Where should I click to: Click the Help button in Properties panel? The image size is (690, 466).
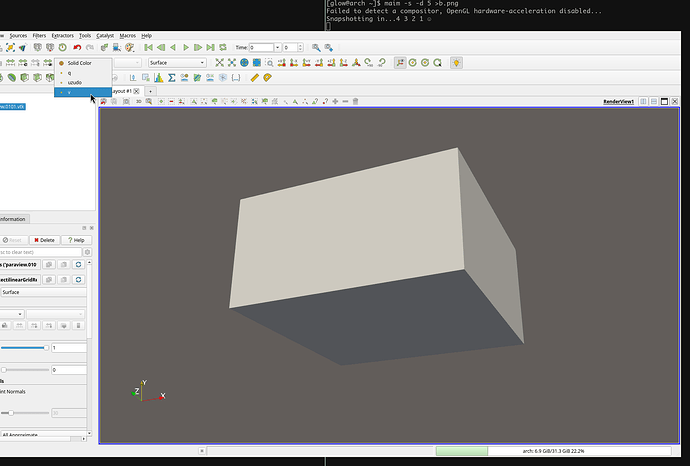[x=75, y=240]
